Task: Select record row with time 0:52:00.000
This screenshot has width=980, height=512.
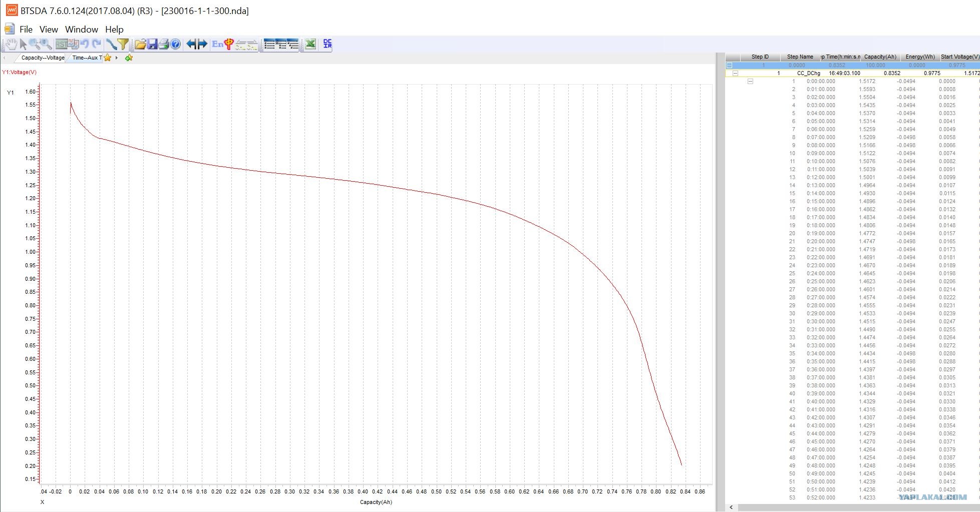Action: 852,497
